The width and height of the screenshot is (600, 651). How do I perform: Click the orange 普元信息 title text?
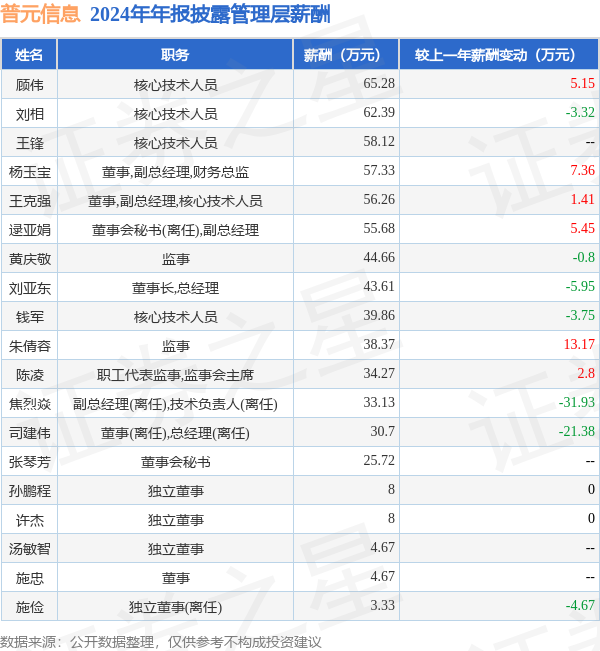tap(40, 14)
